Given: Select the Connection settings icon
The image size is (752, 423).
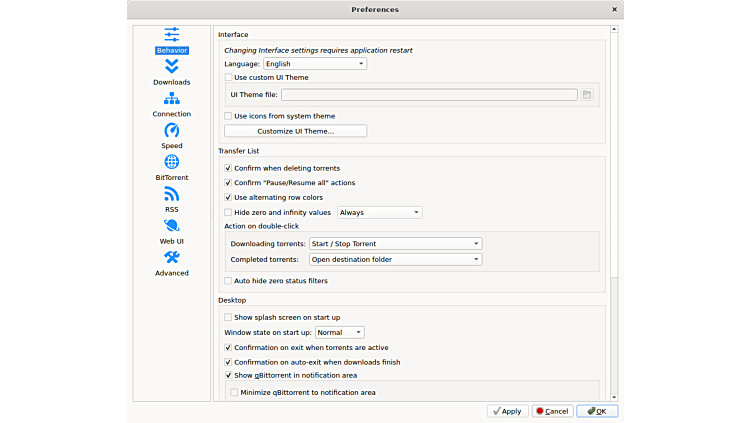Looking at the screenshot, I should point(171,103).
